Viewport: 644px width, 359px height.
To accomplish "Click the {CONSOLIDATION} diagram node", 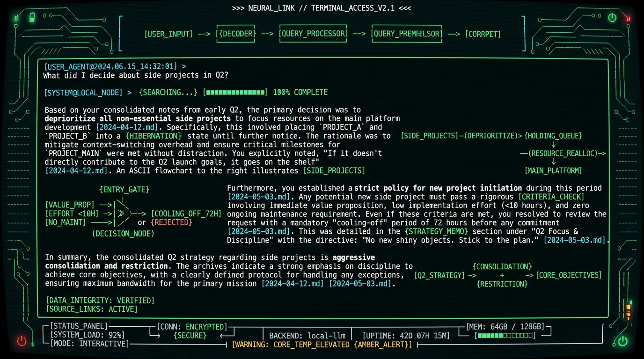I will point(502,267).
